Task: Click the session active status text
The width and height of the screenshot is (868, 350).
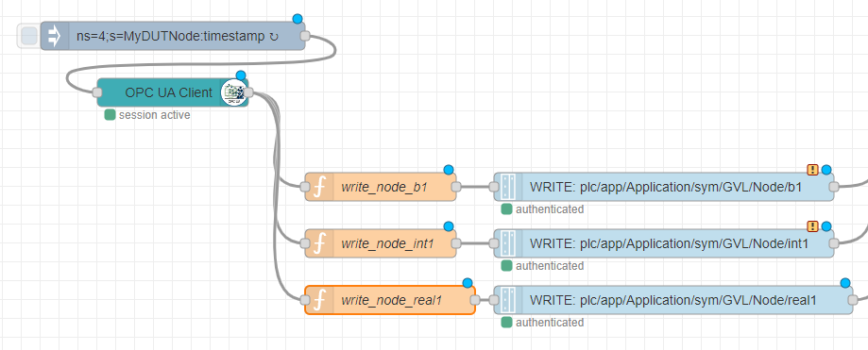Action: coord(155,115)
